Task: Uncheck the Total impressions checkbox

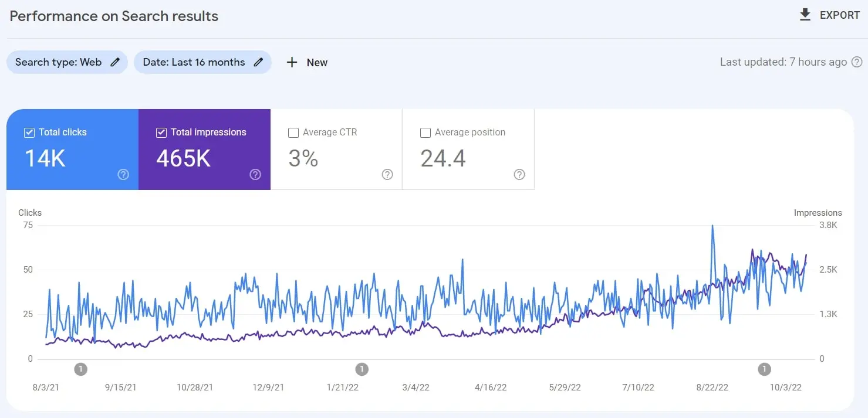Action: click(161, 132)
